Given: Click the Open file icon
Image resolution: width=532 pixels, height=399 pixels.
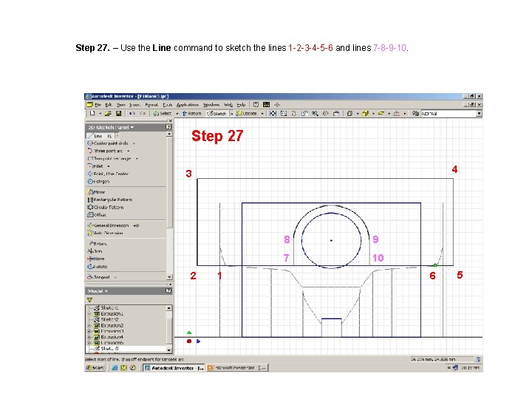Looking at the screenshot, I should tap(108, 113).
